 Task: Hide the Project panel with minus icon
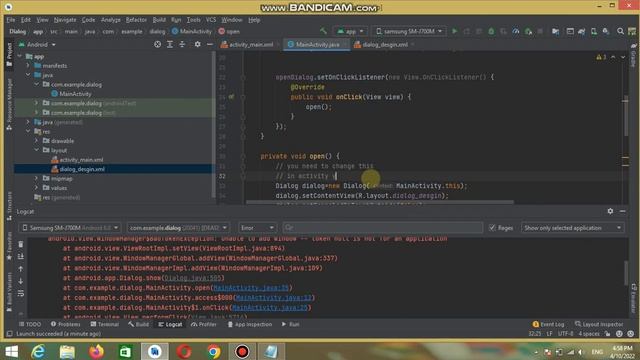pyautogui.click(x=209, y=44)
